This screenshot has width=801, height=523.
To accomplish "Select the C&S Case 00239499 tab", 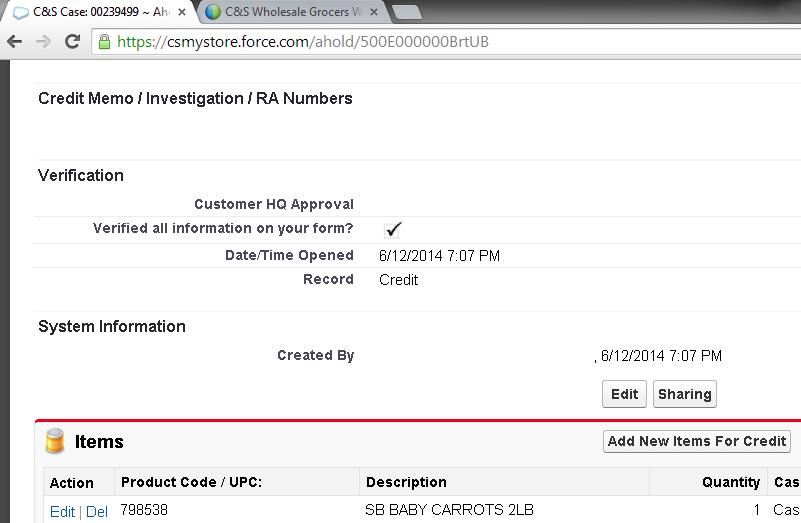I will tap(100, 12).
